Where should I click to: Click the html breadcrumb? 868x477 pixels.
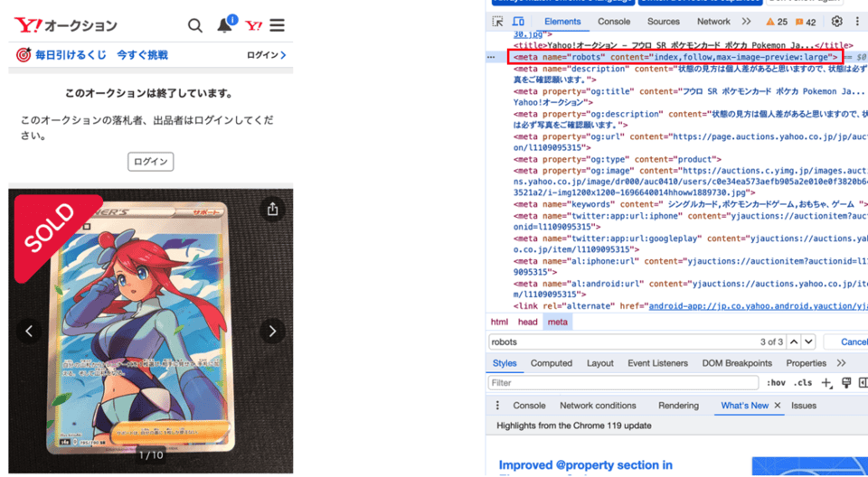(499, 322)
